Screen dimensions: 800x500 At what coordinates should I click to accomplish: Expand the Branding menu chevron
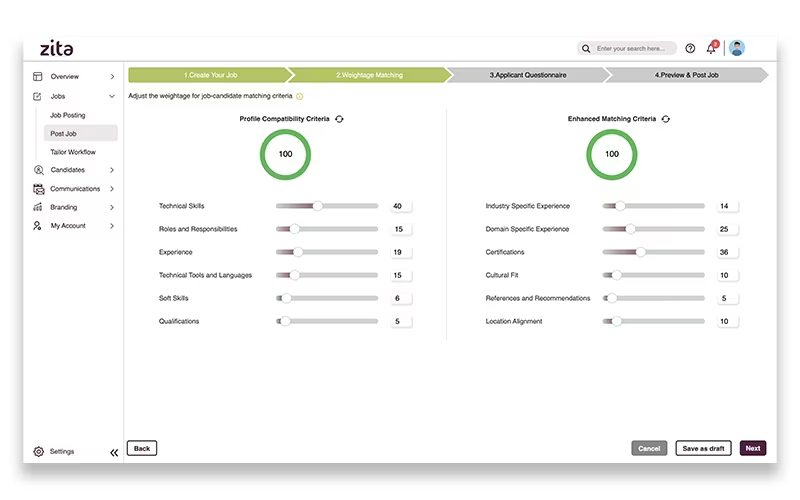click(x=112, y=207)
